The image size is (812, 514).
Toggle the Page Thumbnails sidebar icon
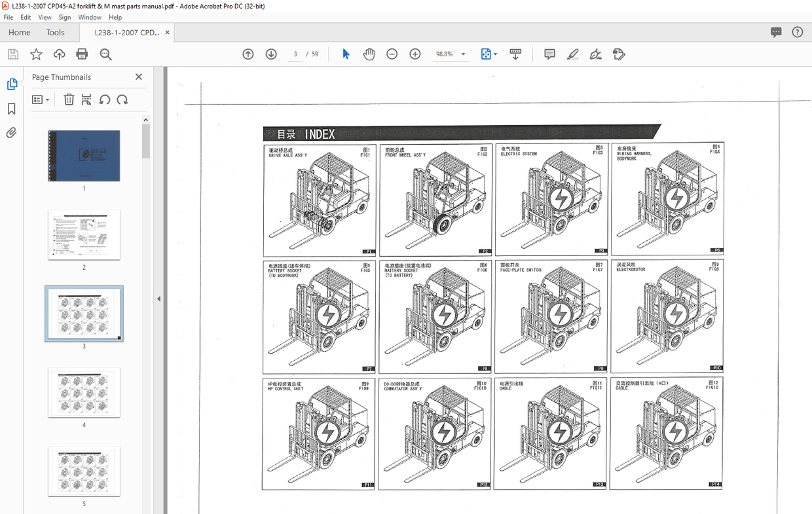12,84
